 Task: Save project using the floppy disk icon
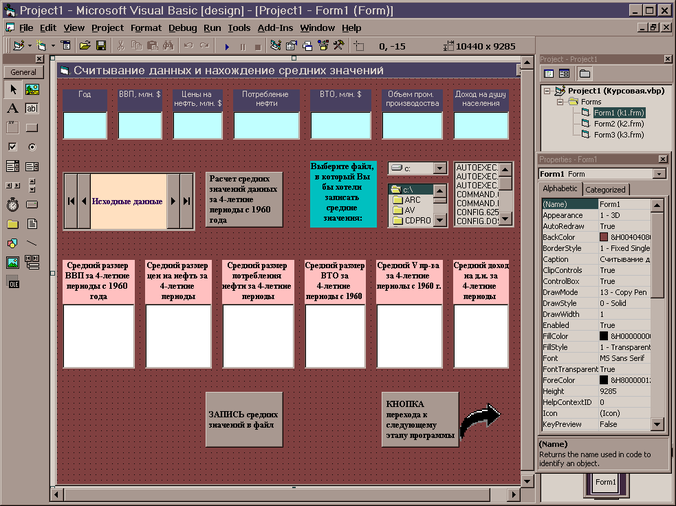101,46
